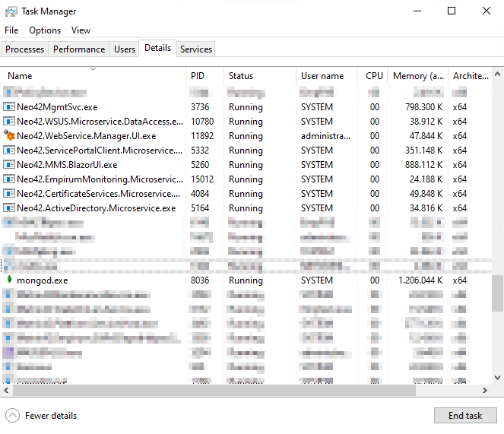Open the View menu
The height and width of the screenshot is (434, 504).
point(81,30)
